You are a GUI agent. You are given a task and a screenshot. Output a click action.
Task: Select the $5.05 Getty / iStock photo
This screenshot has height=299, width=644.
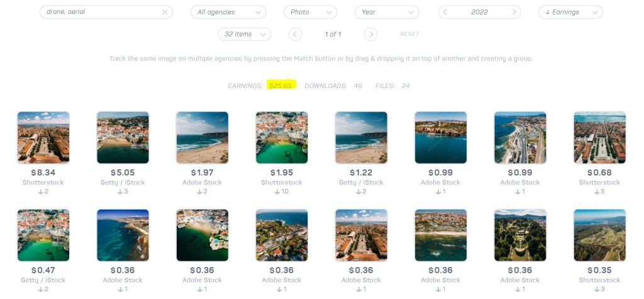click(x=123, y=138)
